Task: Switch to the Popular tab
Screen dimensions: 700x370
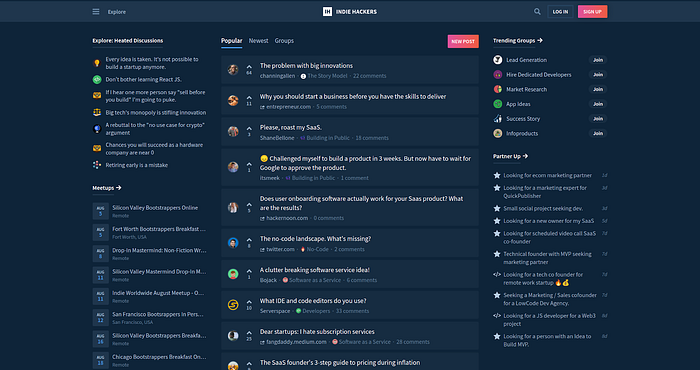Action: pyautogui.click(x=232, y=41)
